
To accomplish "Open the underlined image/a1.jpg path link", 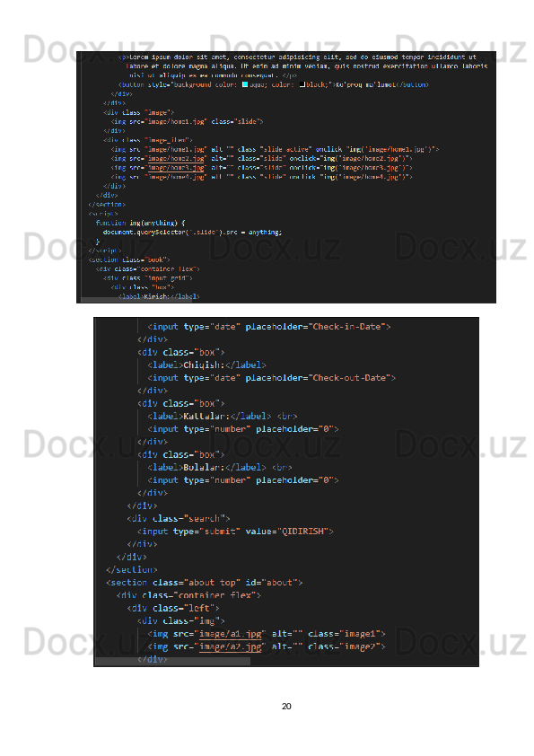I will coord(231,634).
